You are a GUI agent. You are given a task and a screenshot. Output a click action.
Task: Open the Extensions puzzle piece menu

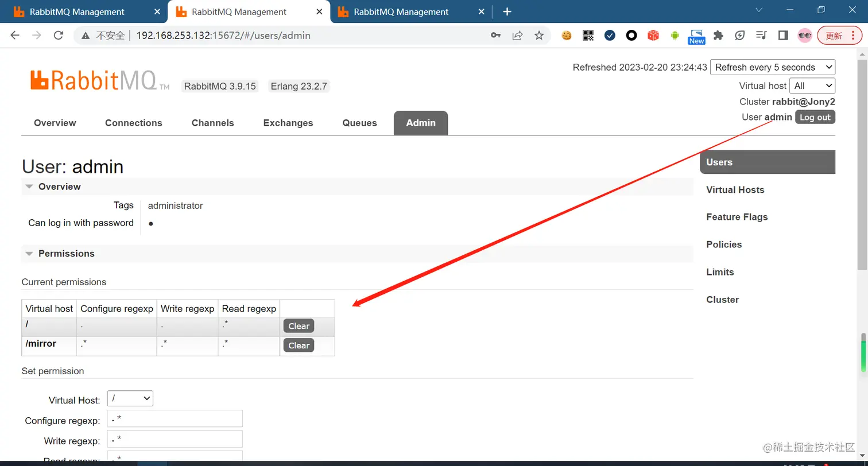[x=718, y=35]
